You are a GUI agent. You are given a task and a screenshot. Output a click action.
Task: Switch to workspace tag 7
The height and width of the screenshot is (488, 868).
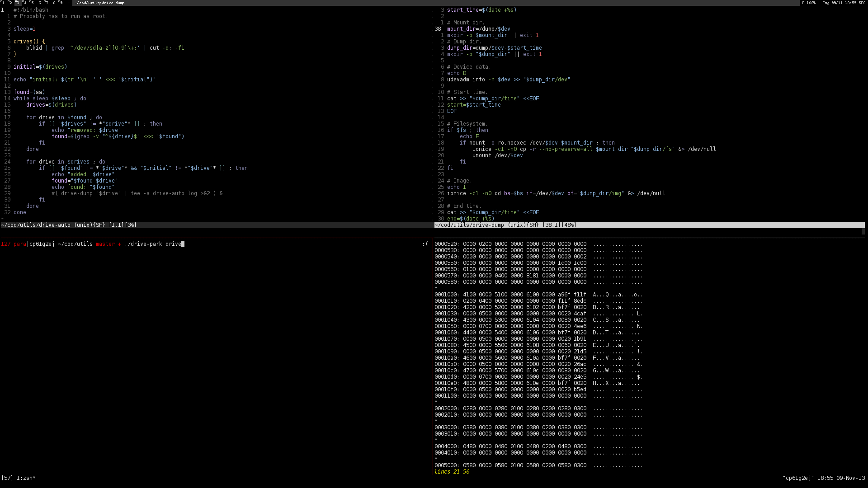46,3
